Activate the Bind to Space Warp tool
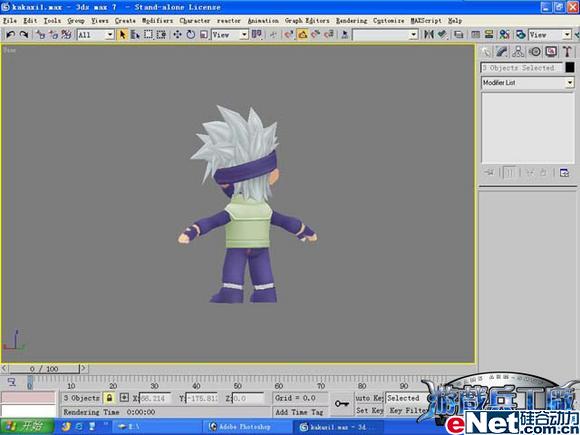Viewport: 580px width, 435px height. (x=66, y=35)
